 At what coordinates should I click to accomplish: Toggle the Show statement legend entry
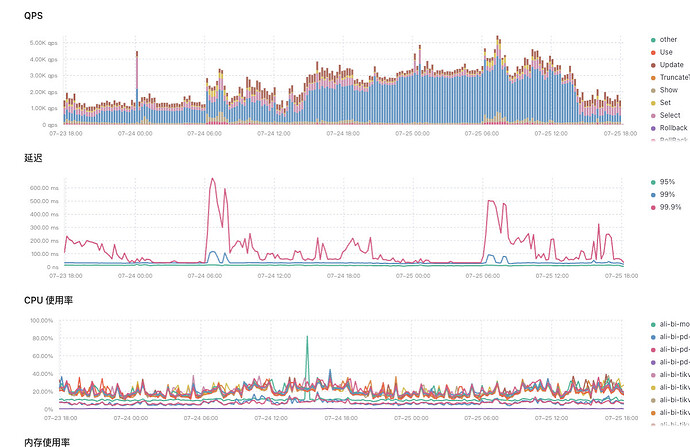tap(664, 90)
